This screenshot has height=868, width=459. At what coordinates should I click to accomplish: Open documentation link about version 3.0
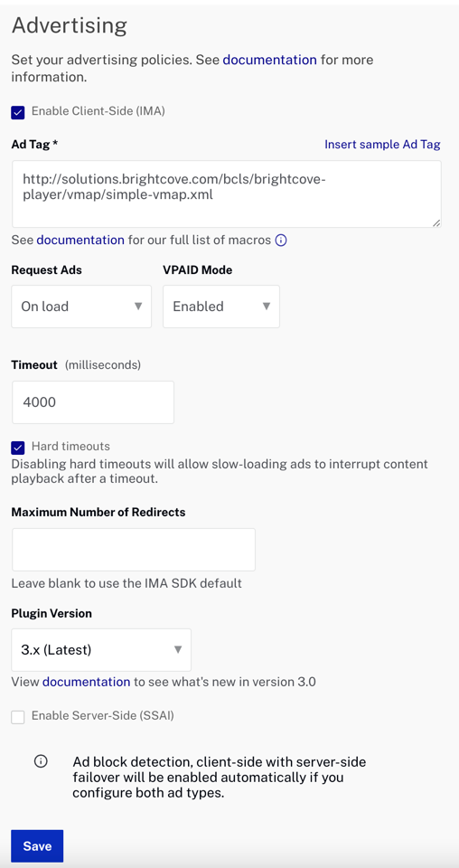(x=86, y=682)
